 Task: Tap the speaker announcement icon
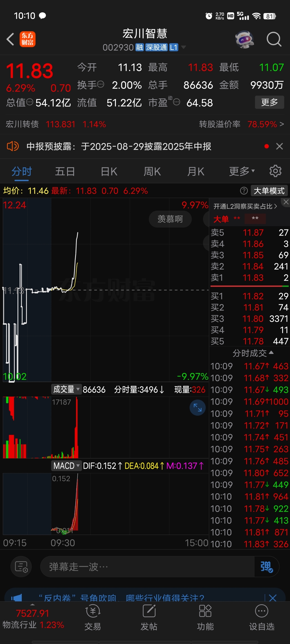pyautogui.click(x=12, y=146)
